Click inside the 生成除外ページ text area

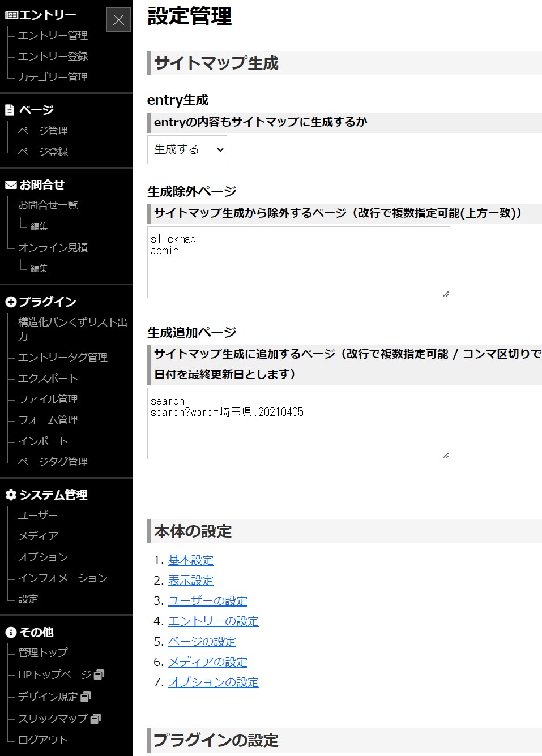(x=297, y=260)
